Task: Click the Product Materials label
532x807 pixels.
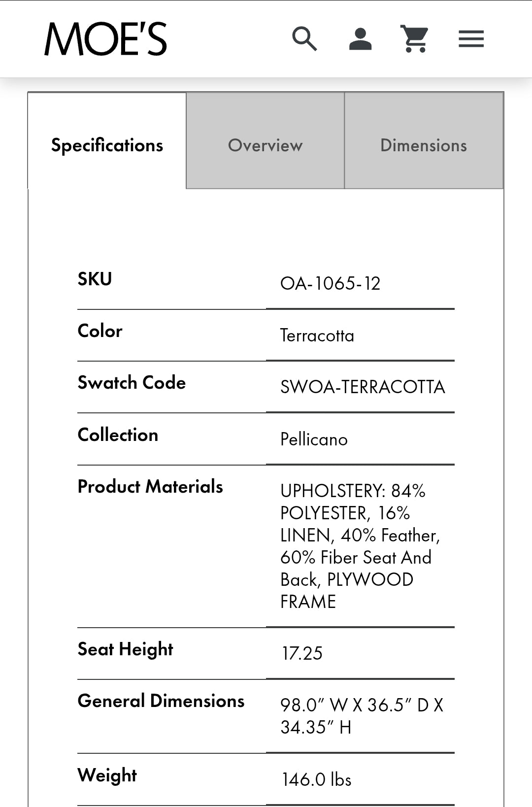Action: (150, 487)
